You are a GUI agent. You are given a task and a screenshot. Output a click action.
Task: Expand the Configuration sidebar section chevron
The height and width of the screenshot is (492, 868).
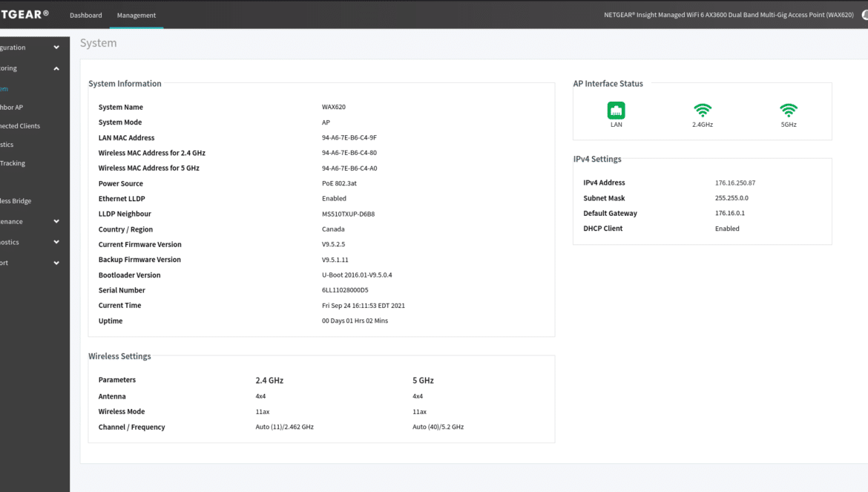(56, 47)
